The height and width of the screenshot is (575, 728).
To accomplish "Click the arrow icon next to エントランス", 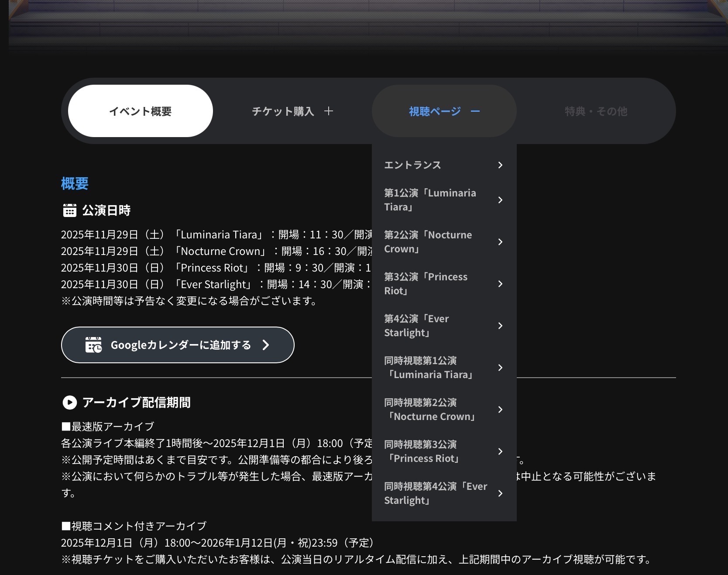I will 500,165.
